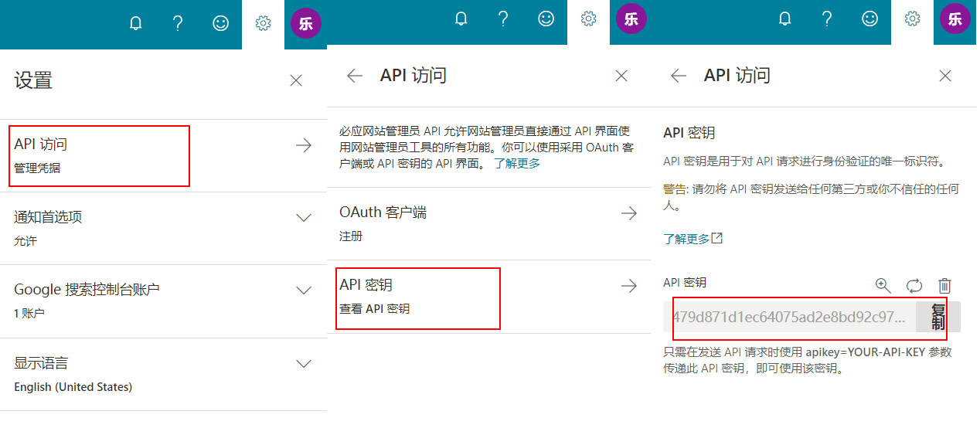Go back from the API 密钥 detail panel

(679, 76)
